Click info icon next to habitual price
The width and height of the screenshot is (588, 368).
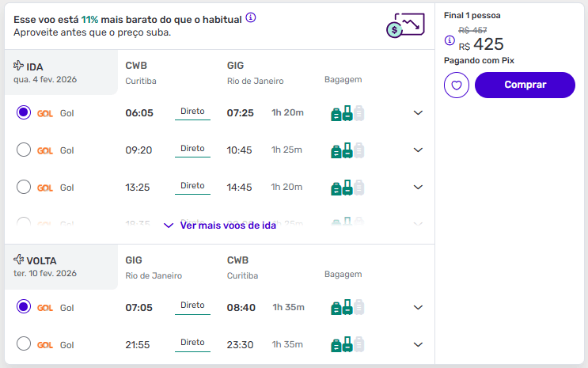tap(251, 17)
